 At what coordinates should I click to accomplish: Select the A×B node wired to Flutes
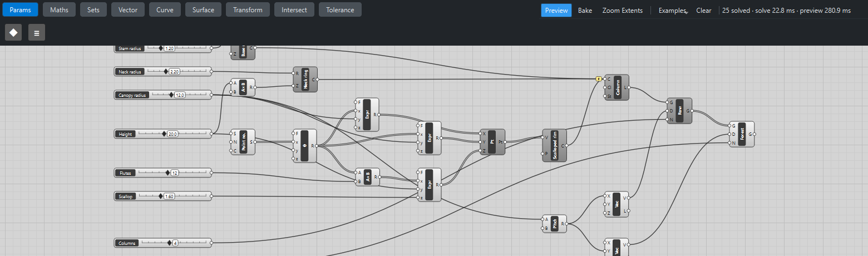pyautogui.click(x=367, y=177)
